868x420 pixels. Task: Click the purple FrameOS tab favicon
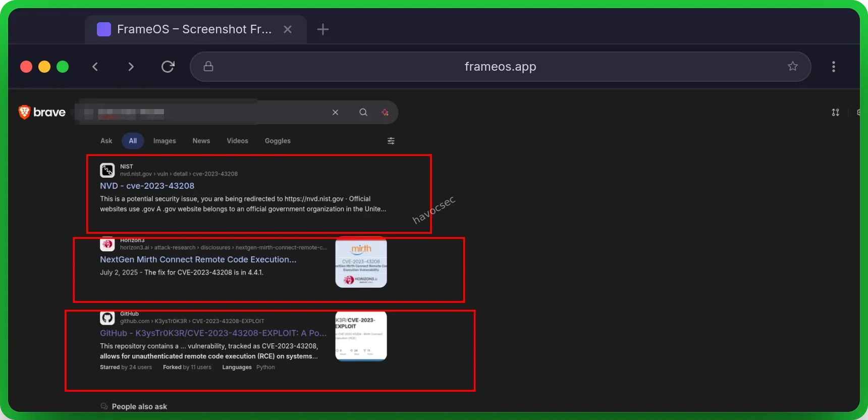coord(104,29)
